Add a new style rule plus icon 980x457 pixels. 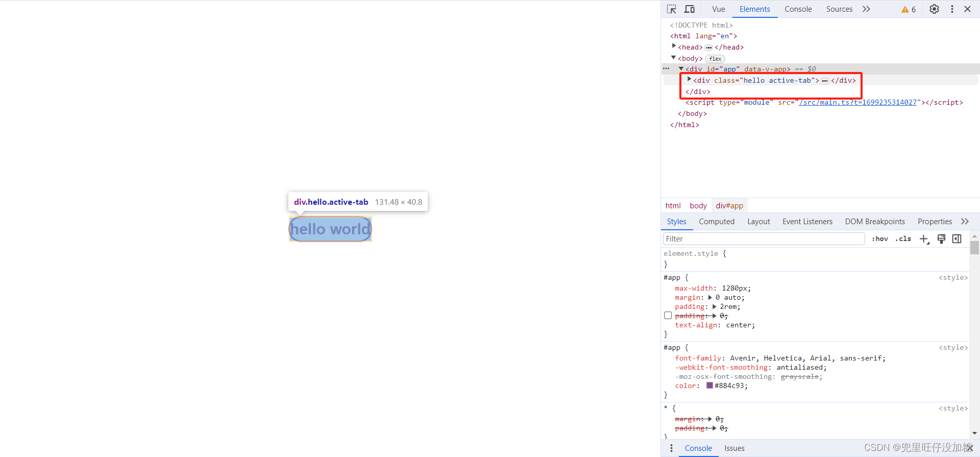(x=924, y=239)
